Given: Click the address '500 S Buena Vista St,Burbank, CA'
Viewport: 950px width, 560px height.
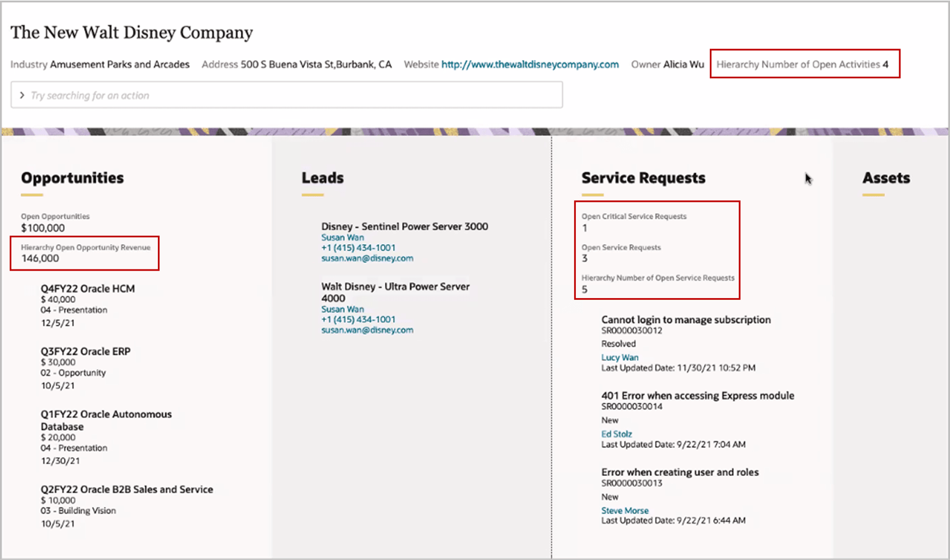Looking at the screenshot, I should pyautogui.click(x=316, y=65).
